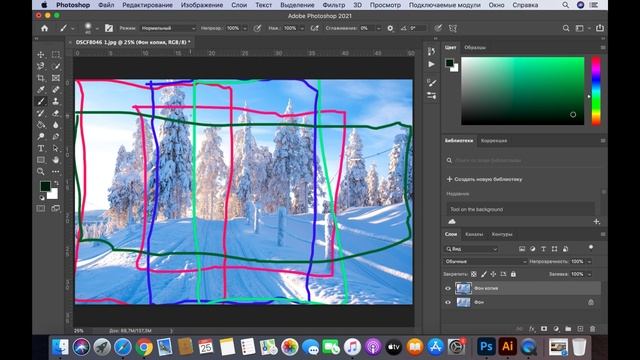Screen dimensions: 640x360
Task: Open the Изображение menu
Action: click(202, 5)
